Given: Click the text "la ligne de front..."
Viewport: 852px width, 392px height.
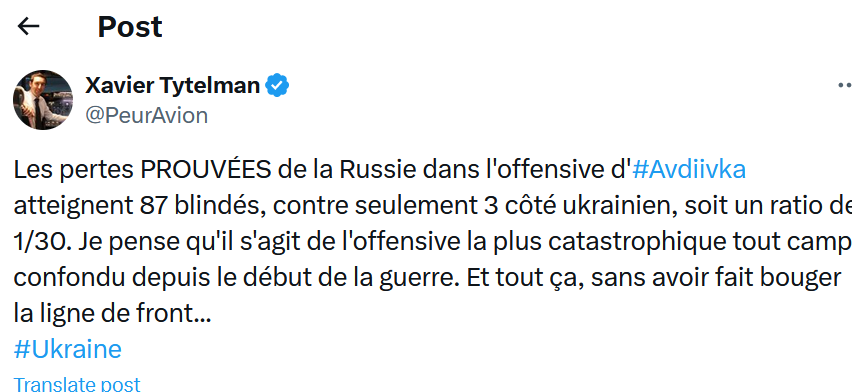Looking at the screenshot, I should [112, 314].
